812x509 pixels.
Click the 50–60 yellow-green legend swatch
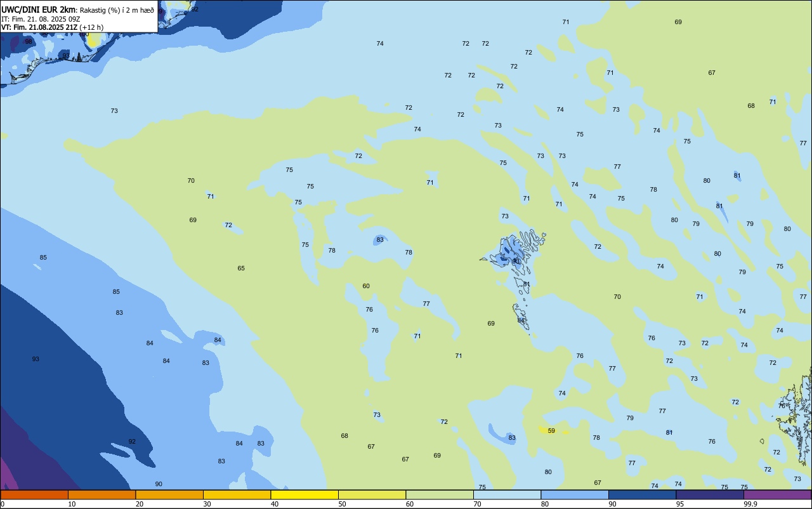point(372,494)
